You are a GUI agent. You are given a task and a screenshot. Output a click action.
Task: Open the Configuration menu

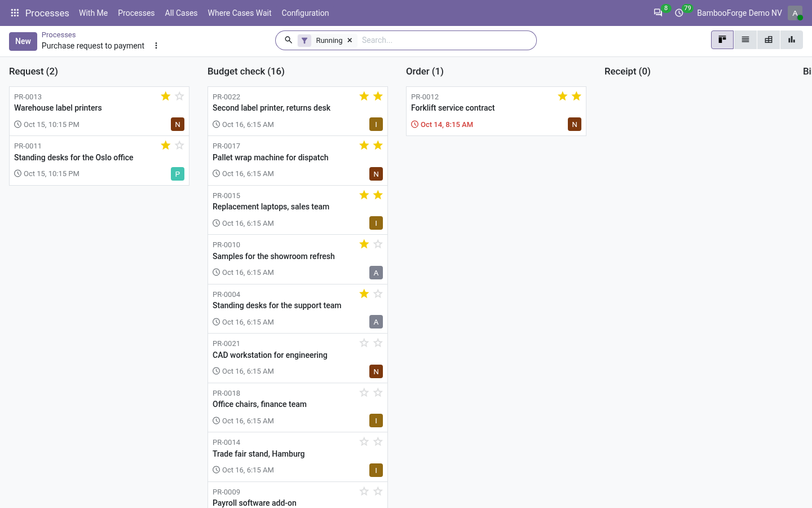click(x=305, y=12)
